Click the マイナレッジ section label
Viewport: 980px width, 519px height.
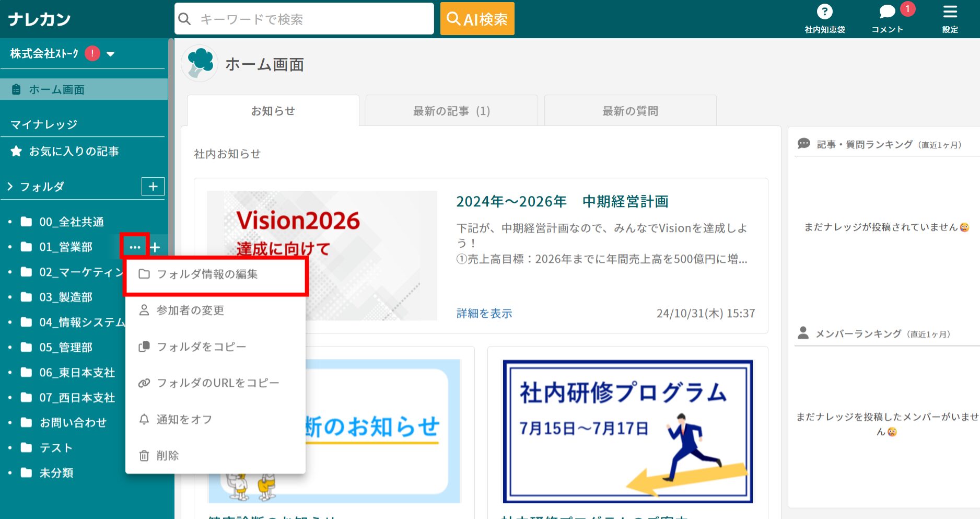[44, 124]
